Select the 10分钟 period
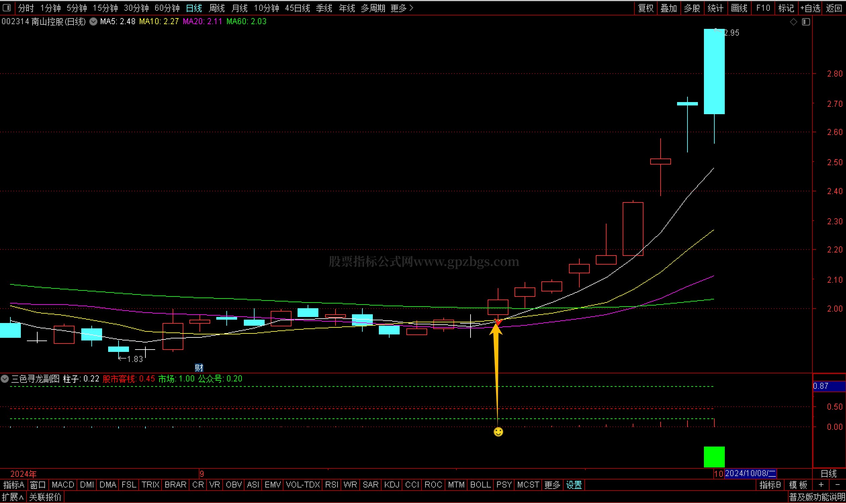This screenshot has height=504, width=846. coord(267,8)
